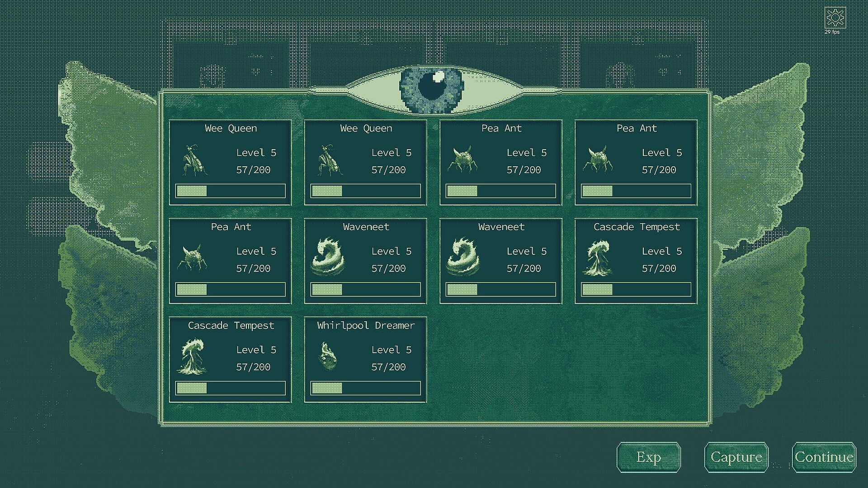Click the first Wee Queen mantis sprite
The image size is (868, 488).
194,160
